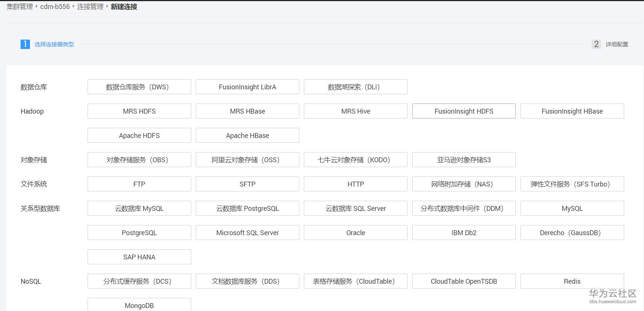Screen dimensions: 644x311
Task: Select 云数据库 SQL Server connector
Action: coord(355,208)
